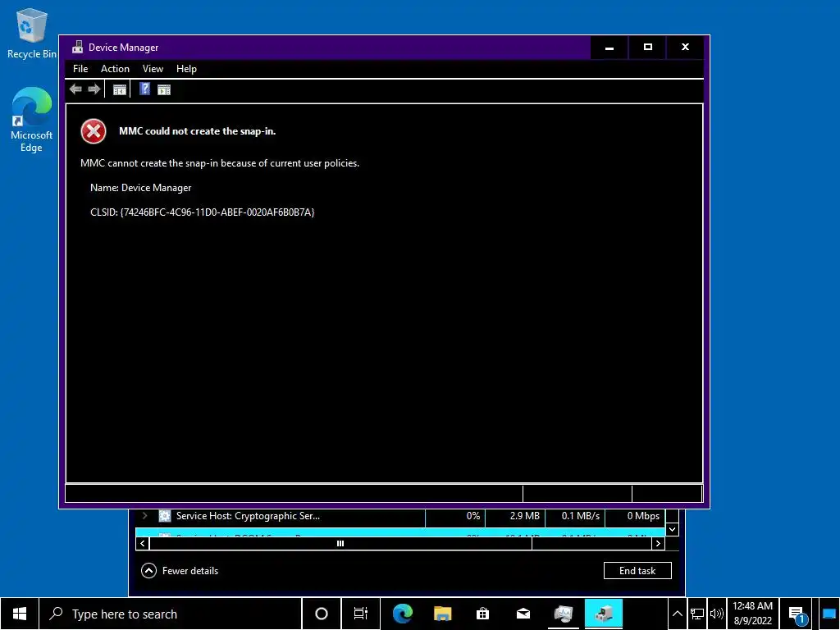The height and width of the screenshot is (630, 840).
Task: Open the Action menu
Action: (115, 69)
